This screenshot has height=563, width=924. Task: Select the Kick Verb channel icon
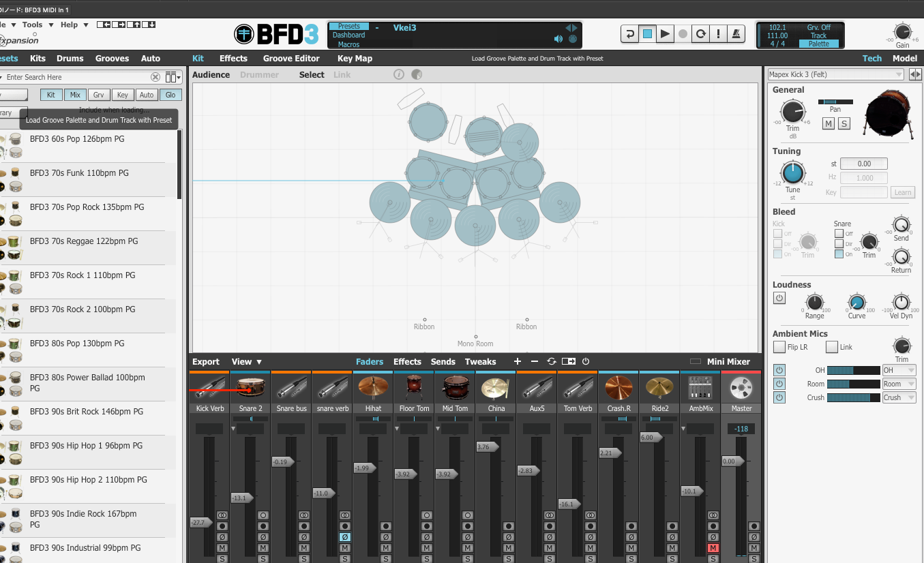click(x=209, y=388)
